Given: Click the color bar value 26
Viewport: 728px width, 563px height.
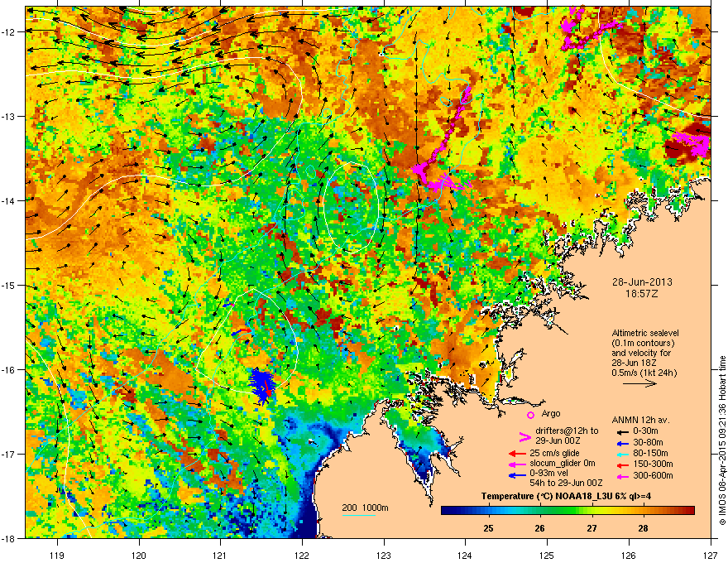Looking at the screenshot, I should [539, 528].
